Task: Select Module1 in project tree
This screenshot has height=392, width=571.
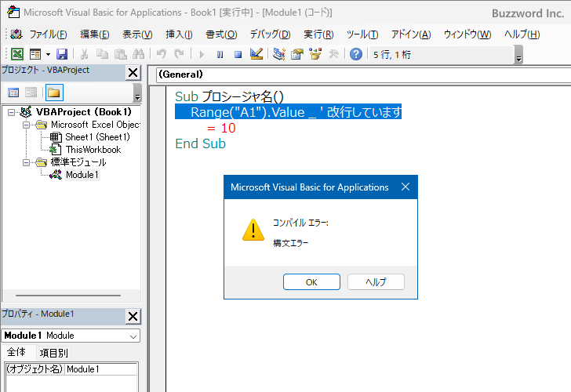Action: click(82, 175)
